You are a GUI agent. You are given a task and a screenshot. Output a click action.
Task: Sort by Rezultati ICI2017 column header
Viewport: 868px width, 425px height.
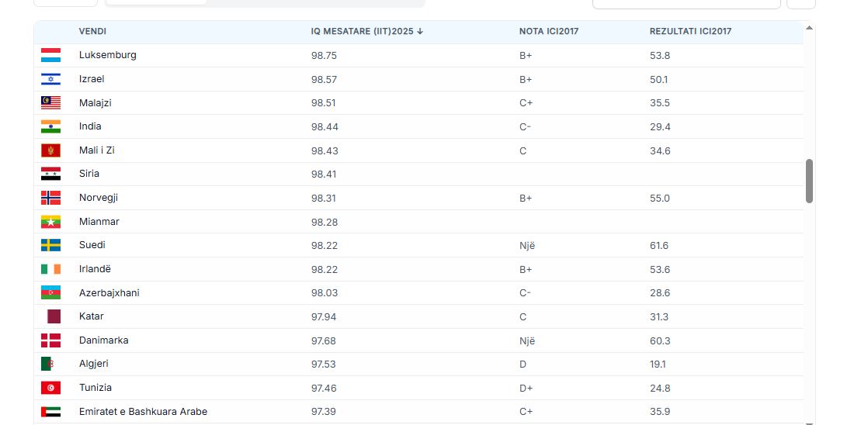pyautogui.click(x=690, y=32)
